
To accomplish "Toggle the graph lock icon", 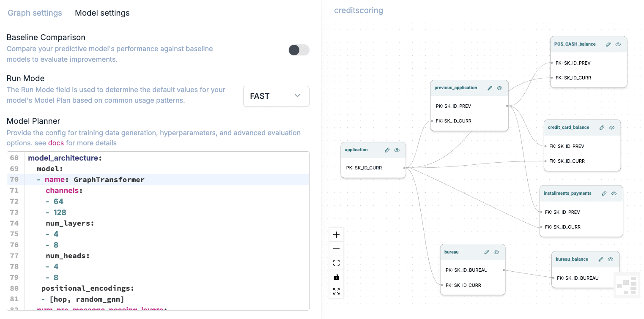I will 336,277.
